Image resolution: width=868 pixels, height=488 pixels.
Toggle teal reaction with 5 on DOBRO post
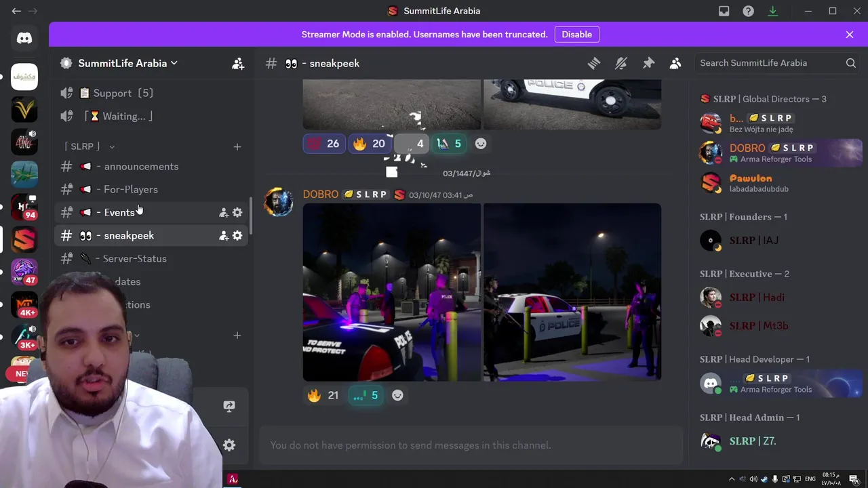coord(366,395)
